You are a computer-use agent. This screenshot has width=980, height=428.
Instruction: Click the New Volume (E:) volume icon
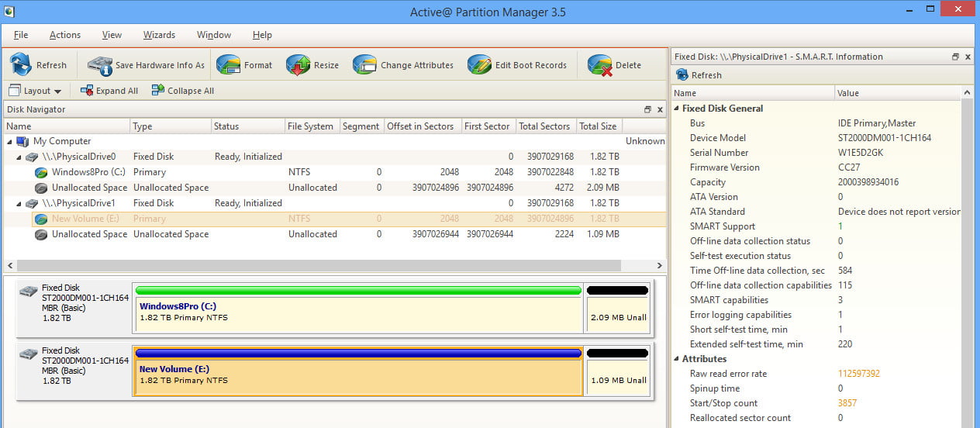41,219
